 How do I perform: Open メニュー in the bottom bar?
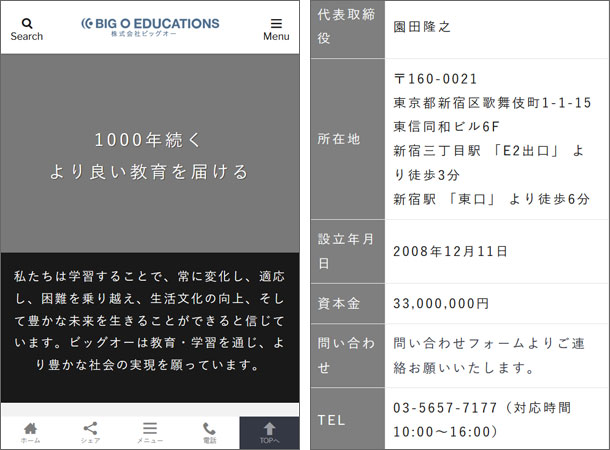150,430
